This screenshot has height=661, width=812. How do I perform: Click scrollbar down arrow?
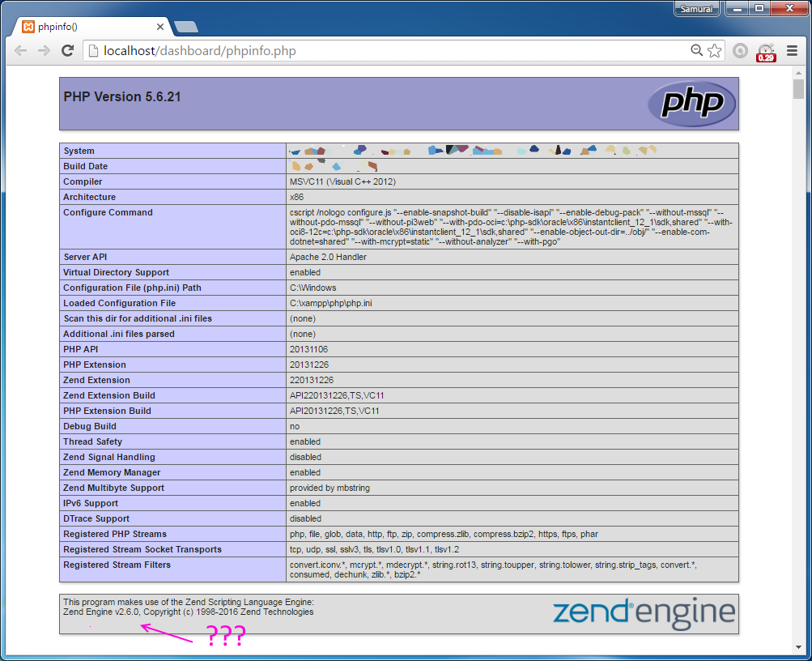[798, 647]
